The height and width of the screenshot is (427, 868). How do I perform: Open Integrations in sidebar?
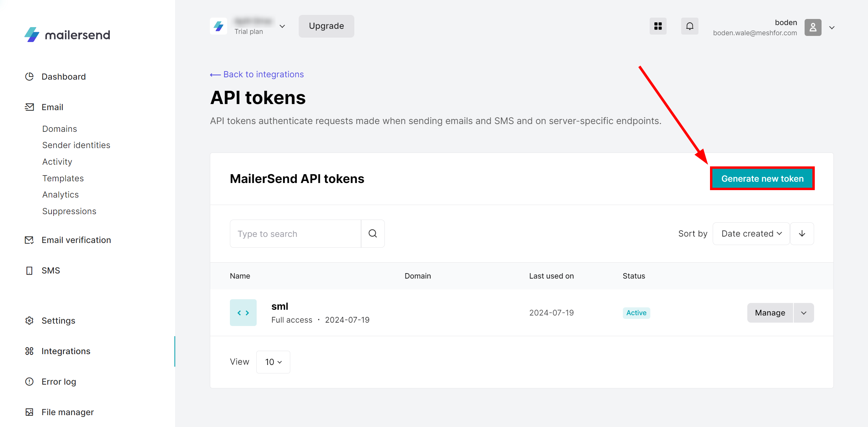coord(66,351)
